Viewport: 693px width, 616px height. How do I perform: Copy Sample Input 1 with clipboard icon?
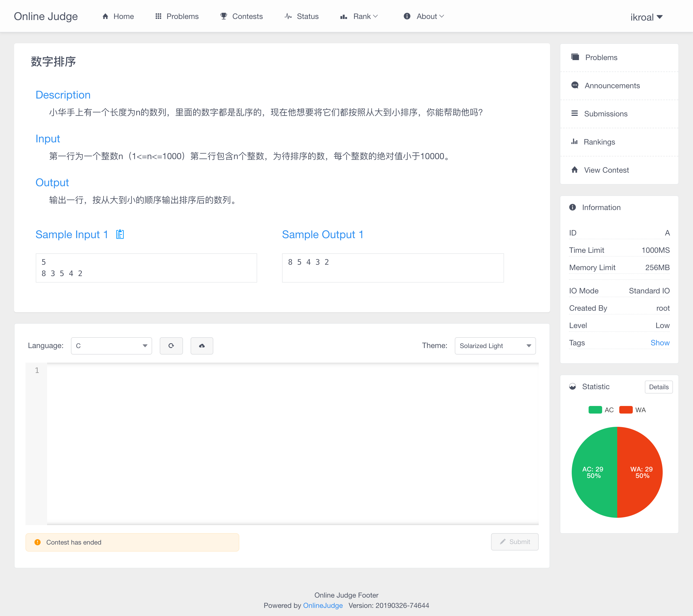coord(120,234)
